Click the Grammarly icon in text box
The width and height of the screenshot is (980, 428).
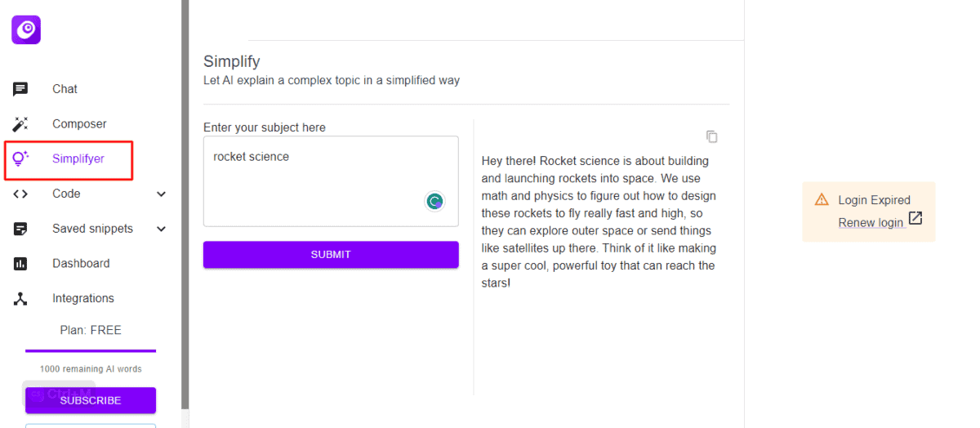click(x=435, y=201)
